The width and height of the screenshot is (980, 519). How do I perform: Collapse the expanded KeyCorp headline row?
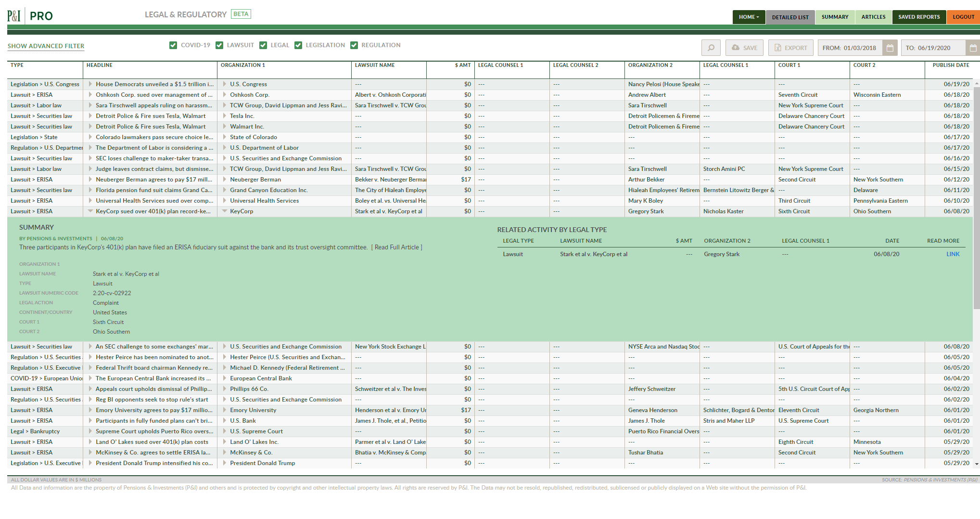click(90, 211)
